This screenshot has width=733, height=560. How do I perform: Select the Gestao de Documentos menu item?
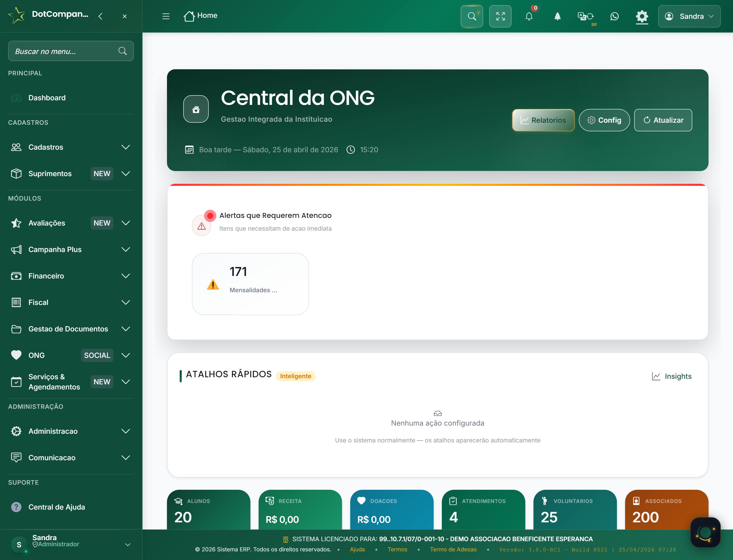tap(71, 329)
